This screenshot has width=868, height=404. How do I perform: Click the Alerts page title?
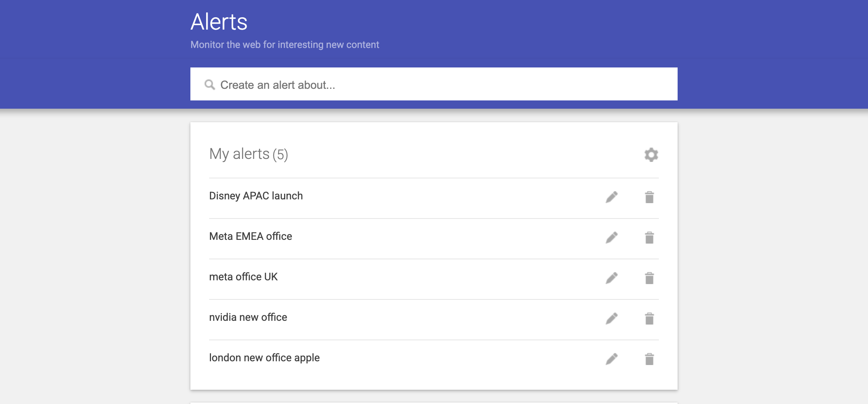[219, 22]
